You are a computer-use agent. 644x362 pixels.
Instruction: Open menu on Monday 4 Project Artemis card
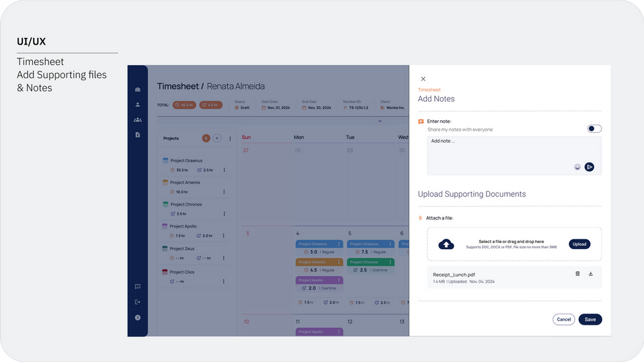(x=339, y=262)
